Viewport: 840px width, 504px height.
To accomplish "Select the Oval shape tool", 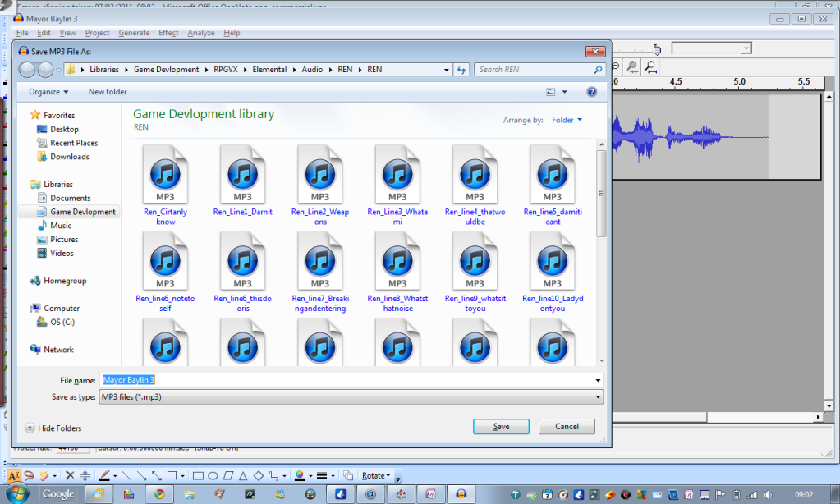I will [x=213, y=475].
